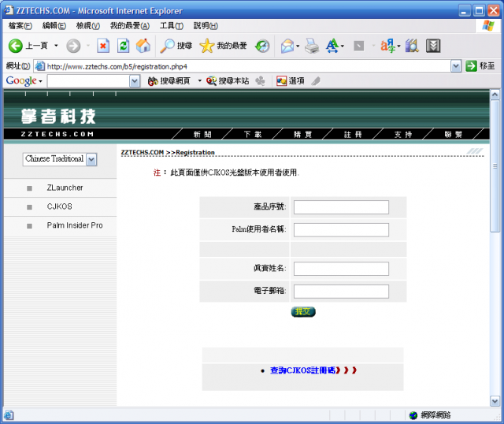
Task: Click the rightmost toolbar chevron box icon
Action: (433, 46)
